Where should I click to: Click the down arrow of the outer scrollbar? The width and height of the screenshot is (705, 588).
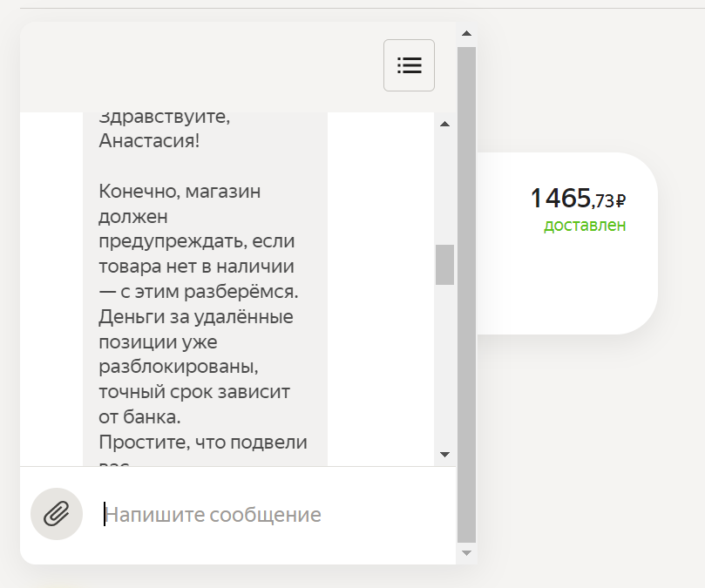[x=467, y=551]
